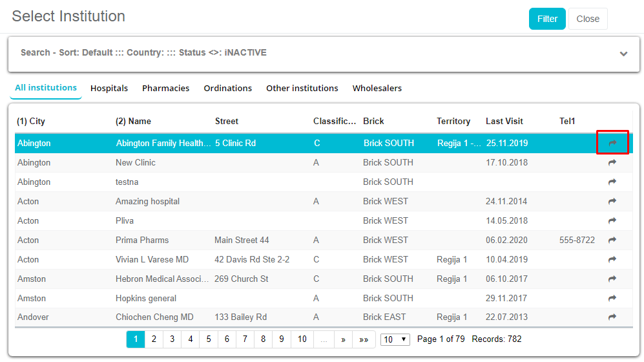Expand the Search filter panel chevron
The image size is (644, 362).
623,54
